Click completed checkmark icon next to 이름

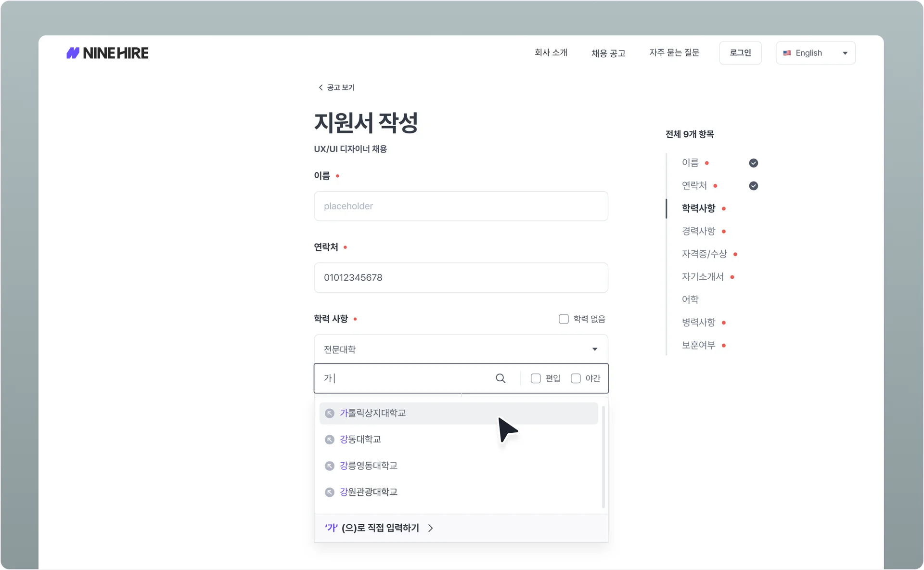coord(754,163)
